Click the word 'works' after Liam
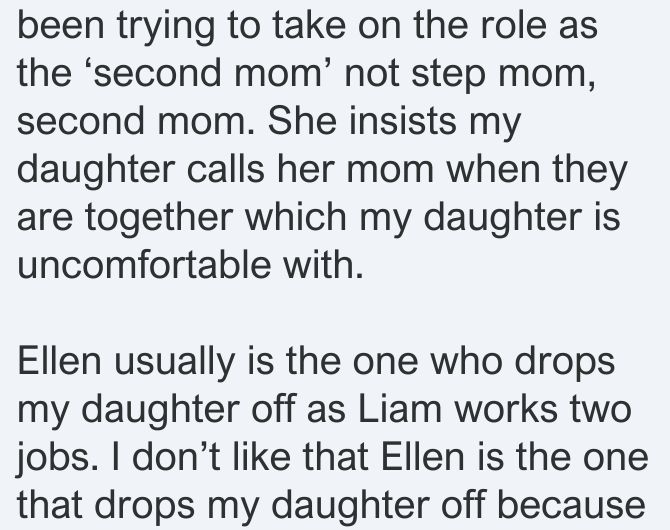The height and width of the screenshot is (530, 670). [506, 409]
